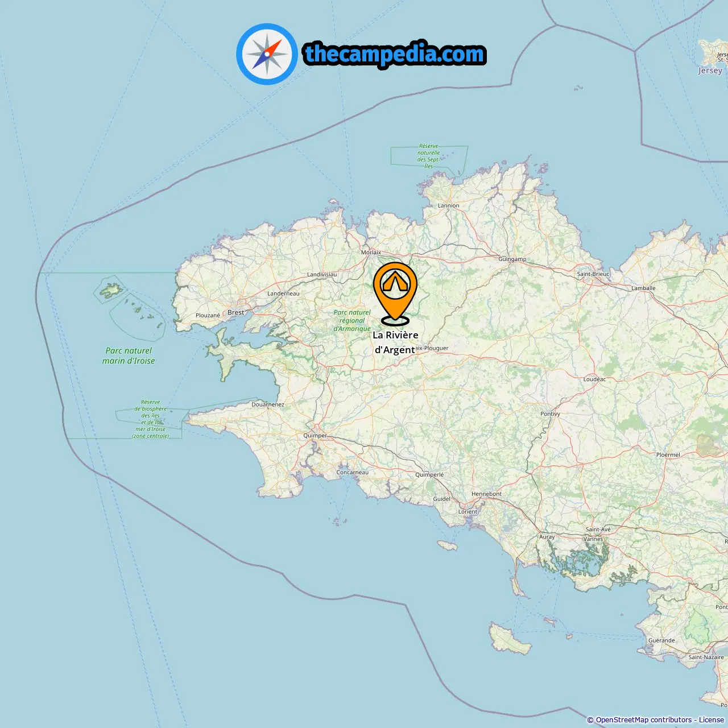Open the thecampedia.com title link
This screenshot has width=728, height=728.
[x=395, y=54]
